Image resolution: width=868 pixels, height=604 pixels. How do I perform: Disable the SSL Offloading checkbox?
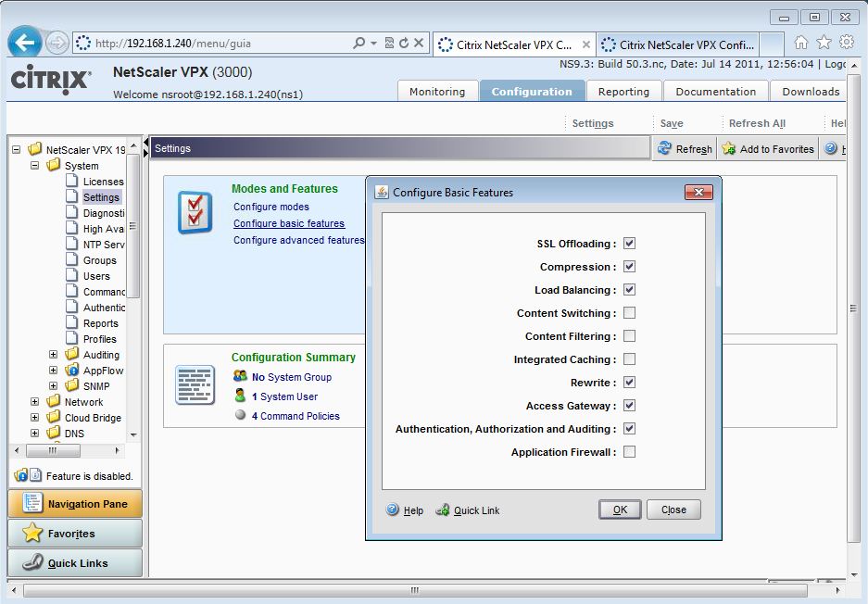coord(629,244)
